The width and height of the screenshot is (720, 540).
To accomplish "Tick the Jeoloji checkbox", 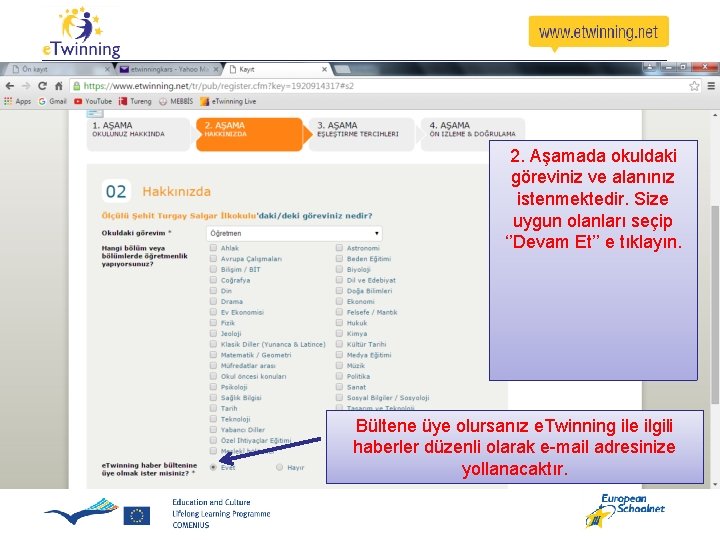I will pyautogui.click(x=213, y=333).
